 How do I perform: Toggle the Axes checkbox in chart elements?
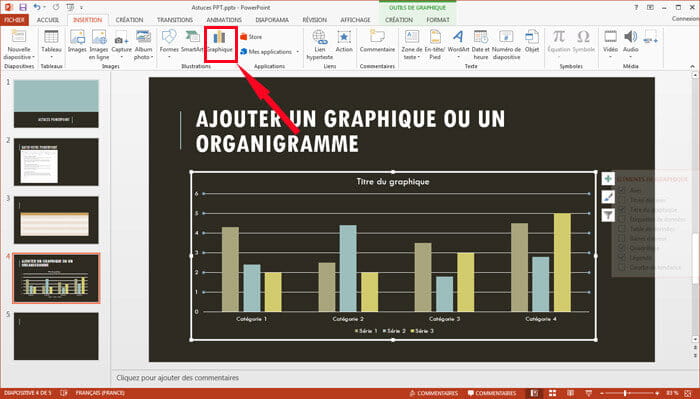click(x=622, y=190)
